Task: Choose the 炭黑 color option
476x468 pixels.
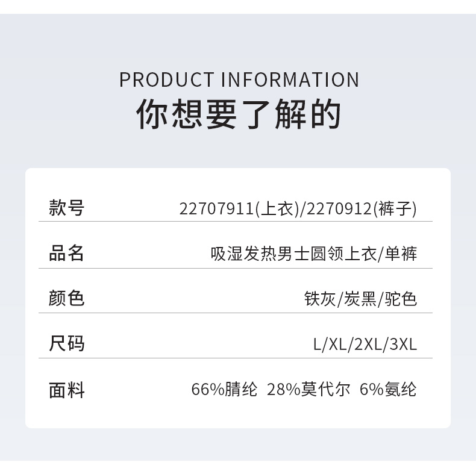Action: [x=360, y=299]
